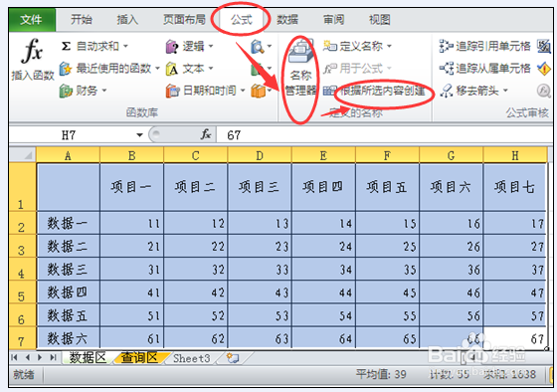
Task: Switch to the Sheet3 sheet tab
Action: 192,358
